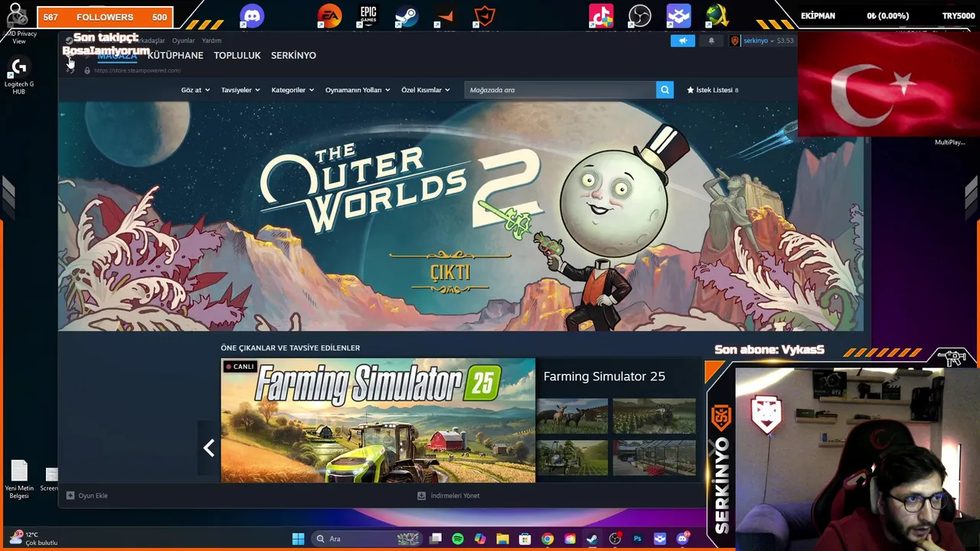This screenshot has height=551, width=980.
Task: Open the Yeni Metin Belgesi file
Action: point(19,480)
